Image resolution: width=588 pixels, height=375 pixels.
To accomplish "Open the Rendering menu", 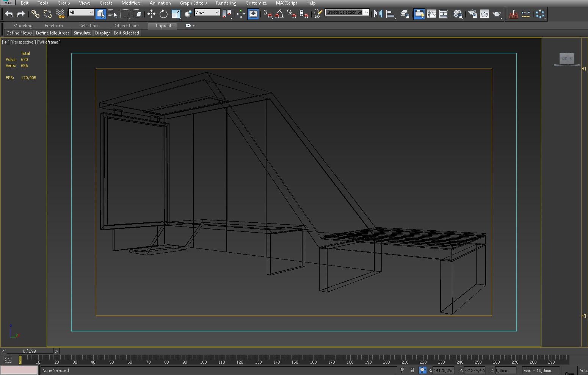I will [x=226, y=3].
